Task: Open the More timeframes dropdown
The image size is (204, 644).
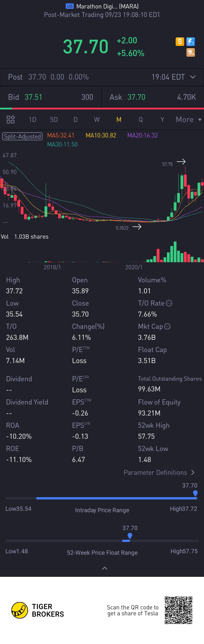Action: tap(188, 120)
